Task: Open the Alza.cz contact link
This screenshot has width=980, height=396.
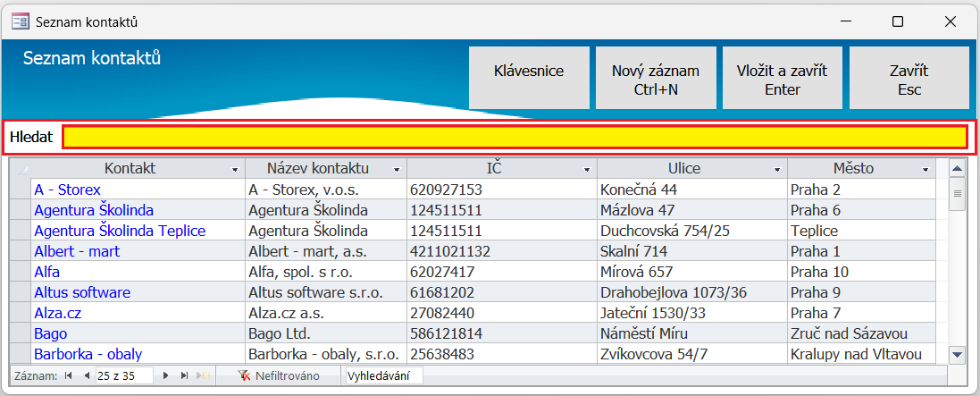Action: 57,314
